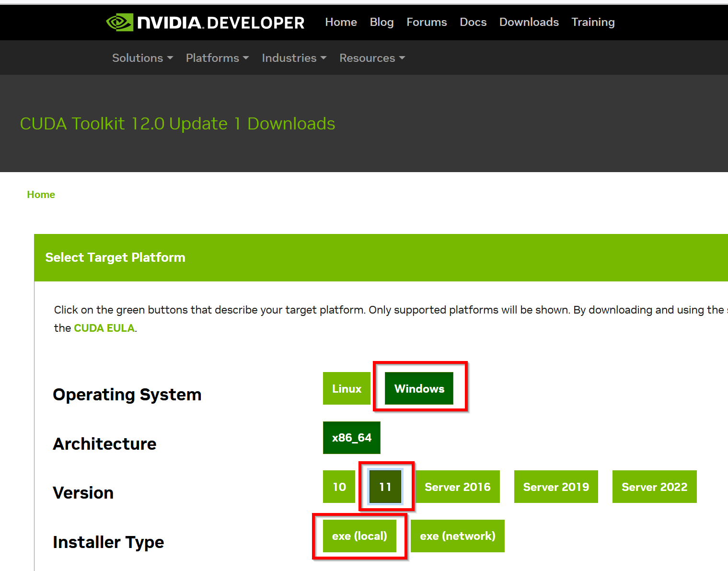Select exe (local) installer type
Image resolution: width=728 pixels, height=571 pixels.
pyautogui.click(x=359, y=536)
